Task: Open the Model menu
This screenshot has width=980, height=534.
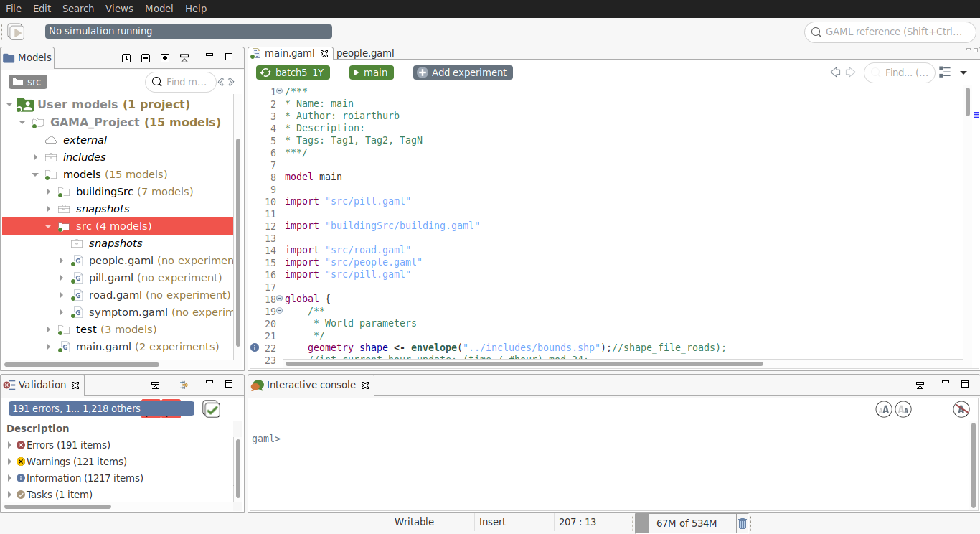Action: click(159, 9)
